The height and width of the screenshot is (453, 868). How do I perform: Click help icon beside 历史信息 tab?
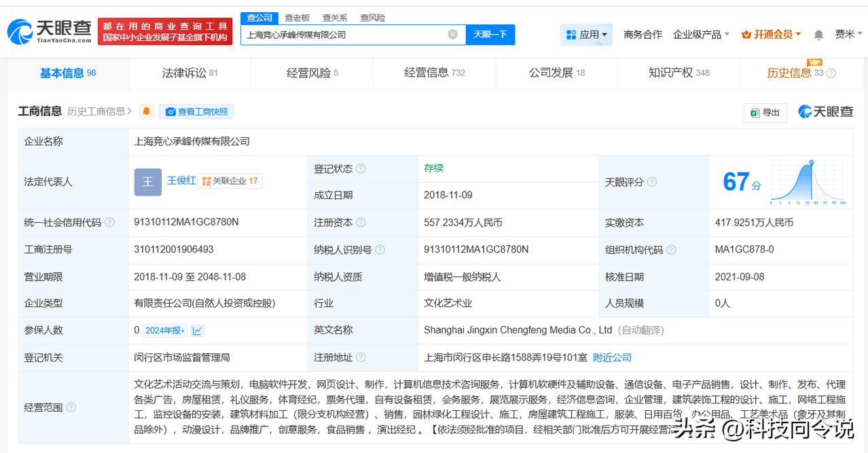pyautogui.click(x=831, y=73)
